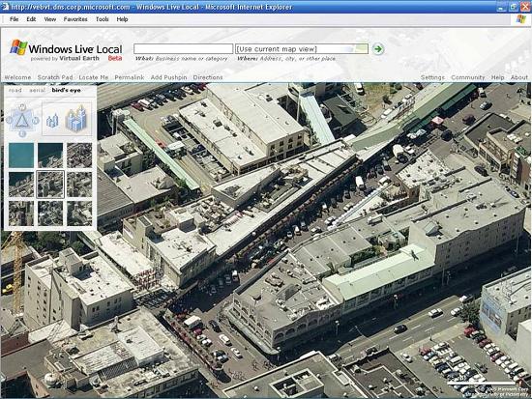Open the Scratch Pad
Image resolution: width=532 pixels, height=399 pixels.
pos(55,77)
